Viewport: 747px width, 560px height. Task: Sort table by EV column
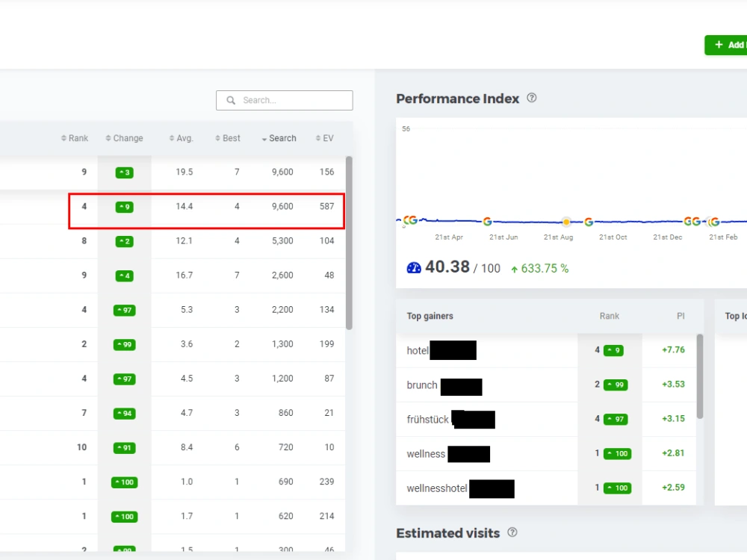[324, 138]
